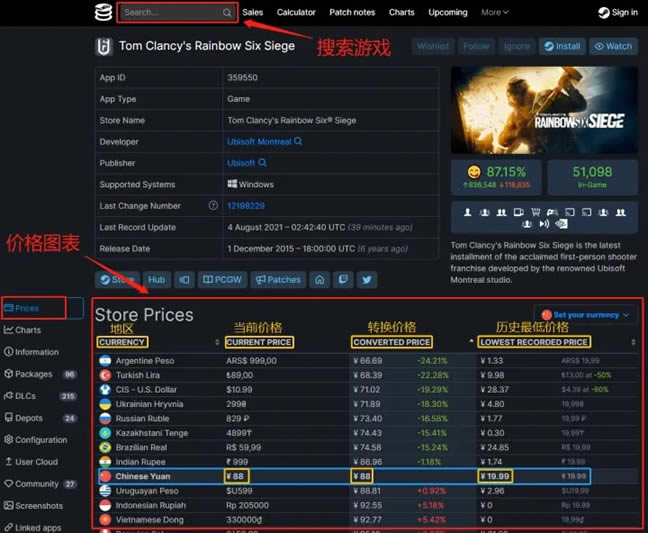Click the search magnifier icon
The width and height of the screenshot is (648, 533).
(x=227, y=13)
